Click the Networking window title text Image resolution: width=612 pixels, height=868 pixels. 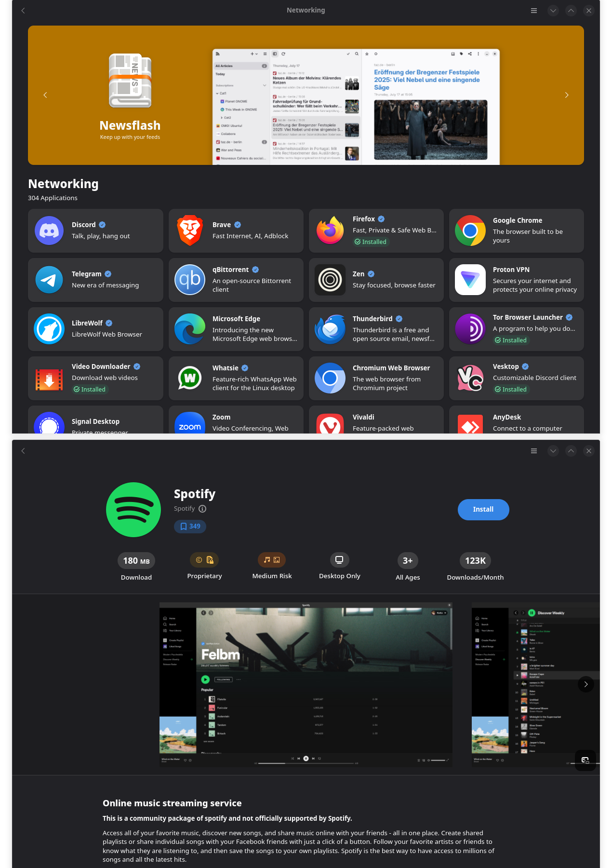[306, 10]
